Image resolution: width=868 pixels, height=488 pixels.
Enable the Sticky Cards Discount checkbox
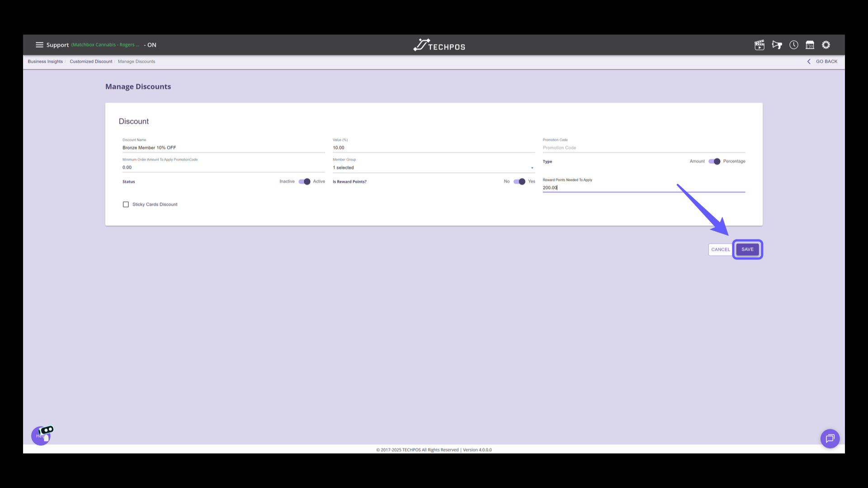(x=126, y=204)
